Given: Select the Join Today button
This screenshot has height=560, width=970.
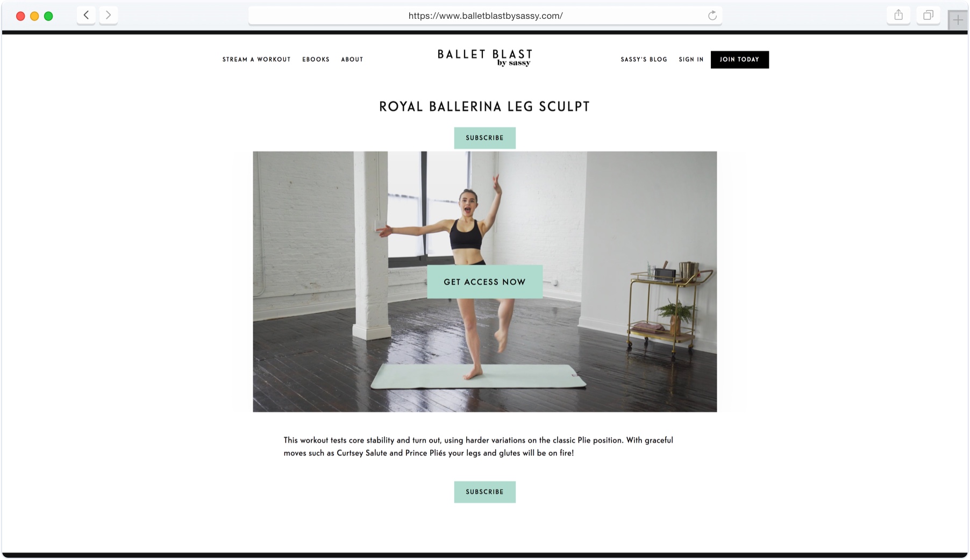Looking at the screenshot, I should point(739,60).
